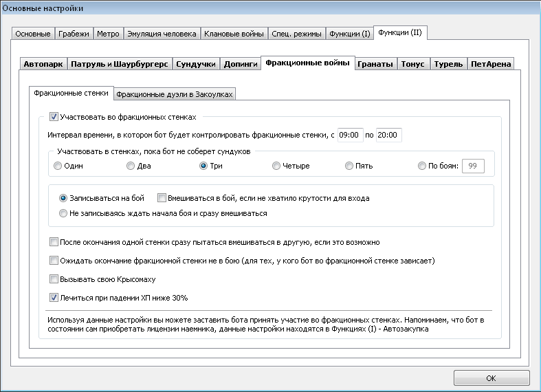The image size is (541, 392).
Task: Open Фракционные дуэли в Закоулках tab
Action: pyautogui.click(x=174, y=94)
